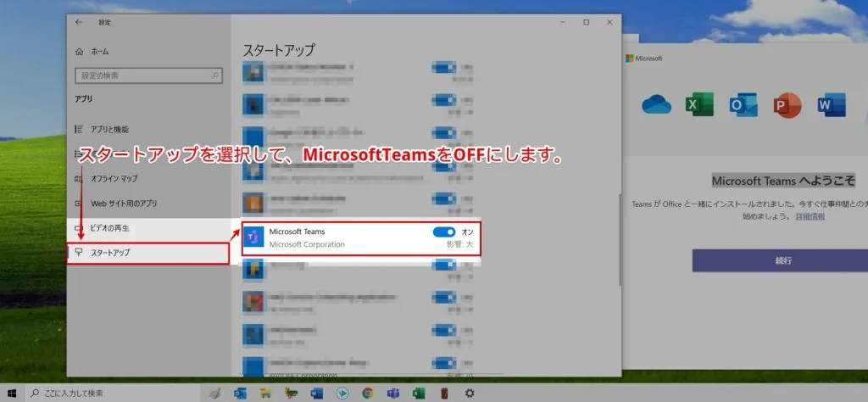Click the PowerPoint icon in the Teams welcome window
Viewport: 868px width, 402px height.
coord(787,105)
